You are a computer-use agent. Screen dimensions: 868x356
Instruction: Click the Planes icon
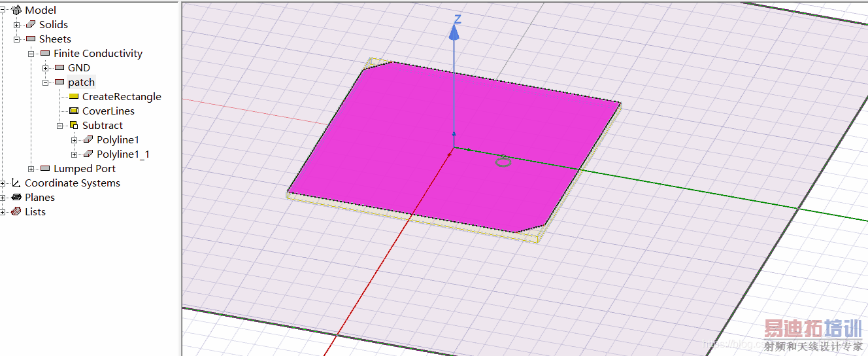pos(16,197)
